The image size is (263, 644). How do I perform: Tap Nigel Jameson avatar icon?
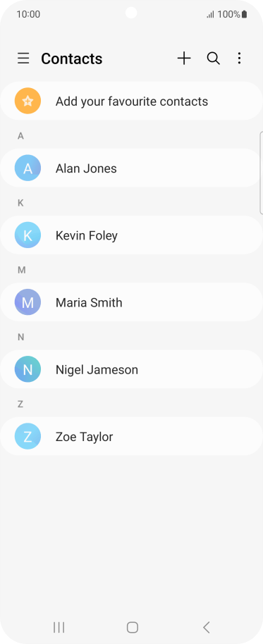click(27, 369)
